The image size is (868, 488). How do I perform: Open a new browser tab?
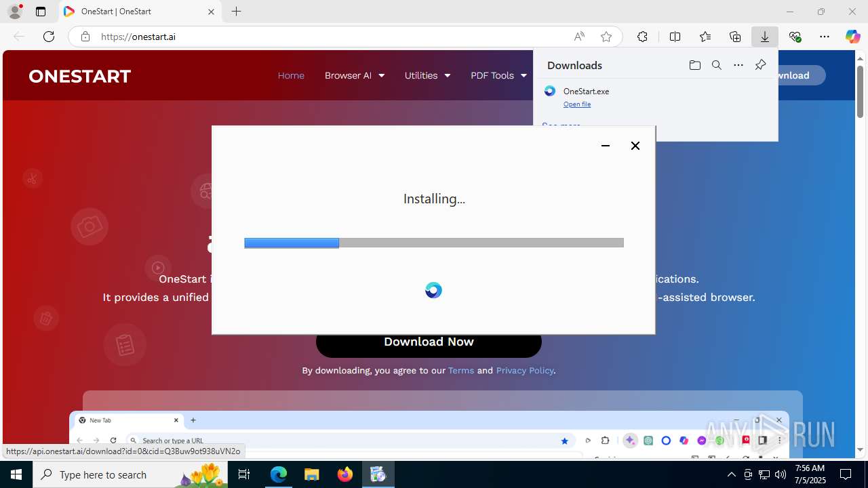[236, 12]
